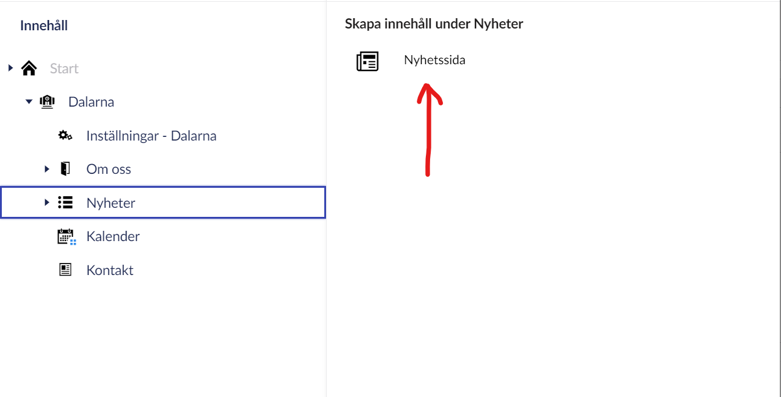The height and width of the screenshot is (397, 781).
Task: Click the calendar icon beside Kalender
Action: coord(66,237)
